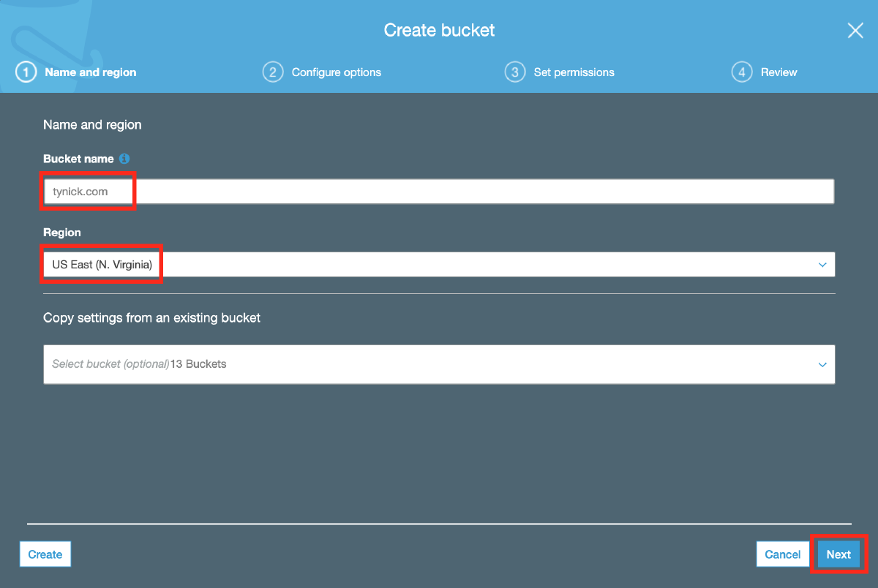Click the step 2 circle icon
Screen dimensions: 878x588
click(x=273, y=72)
